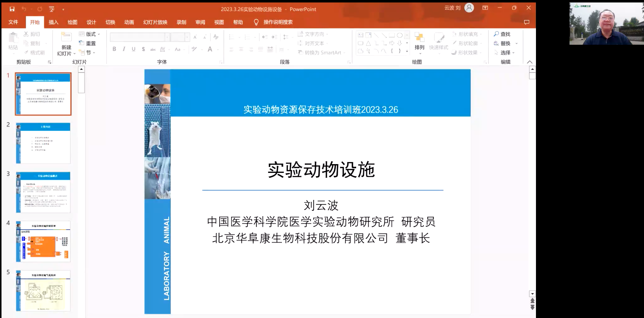The image size is (644, 318).
Task: Toggle Bold formatting button
Action: (x=114, y=49)
